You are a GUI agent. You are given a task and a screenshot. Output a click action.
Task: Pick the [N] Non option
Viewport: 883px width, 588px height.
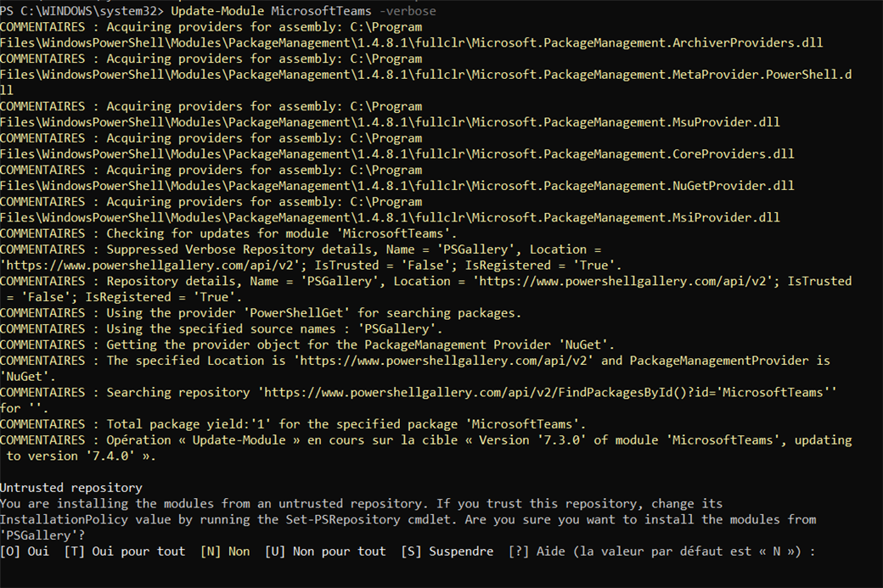pyautogui.click(x=225, y=552)
